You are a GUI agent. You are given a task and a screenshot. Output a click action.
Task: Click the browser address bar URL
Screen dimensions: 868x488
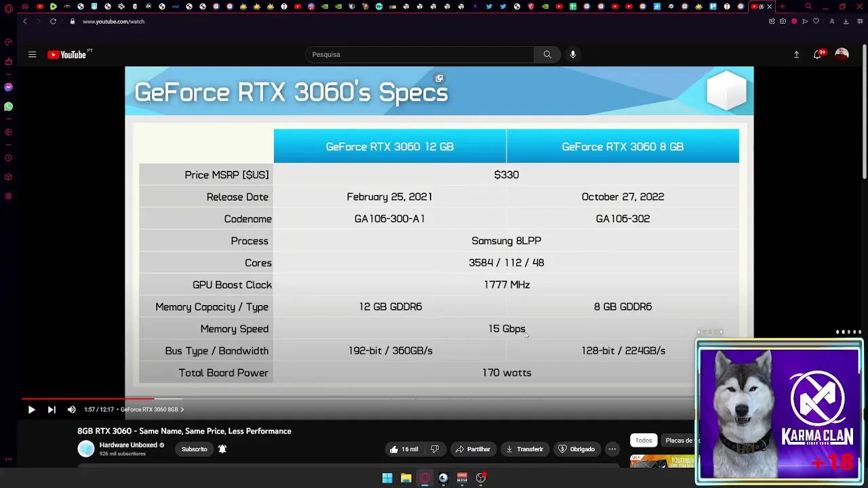point(113,21)
